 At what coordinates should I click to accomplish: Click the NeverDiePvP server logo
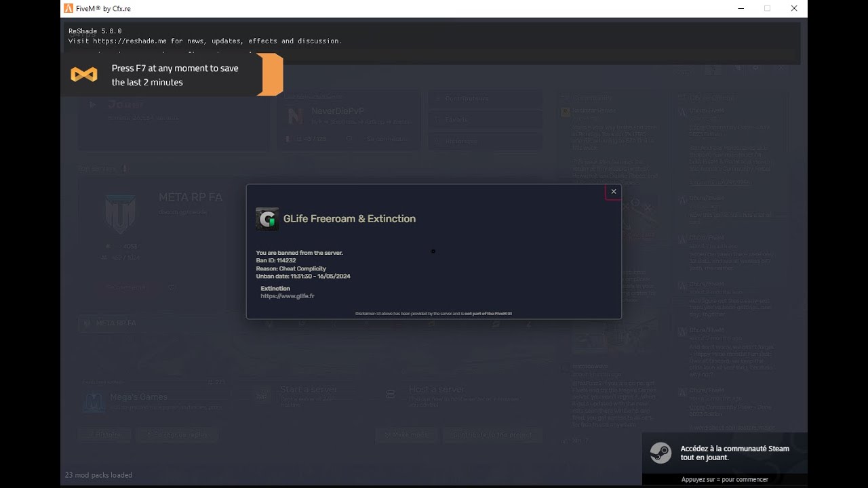coord(296,117)
